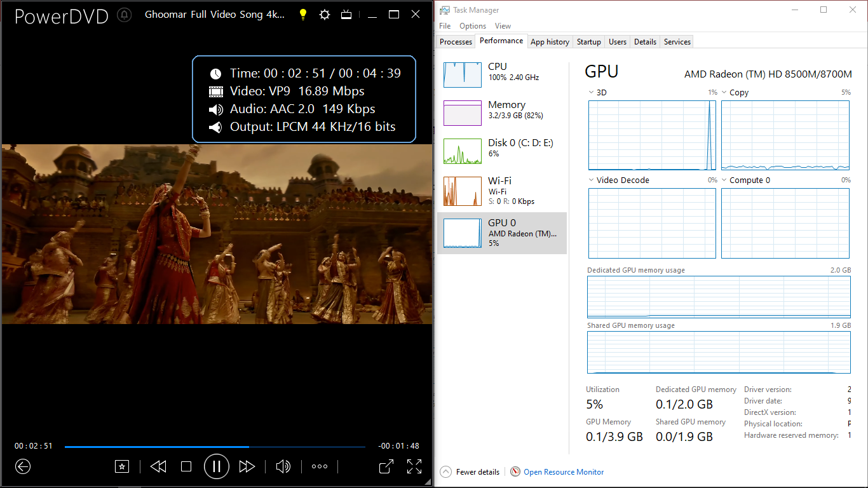Click the back arrow icon in PowerDVD

[23, 466]
